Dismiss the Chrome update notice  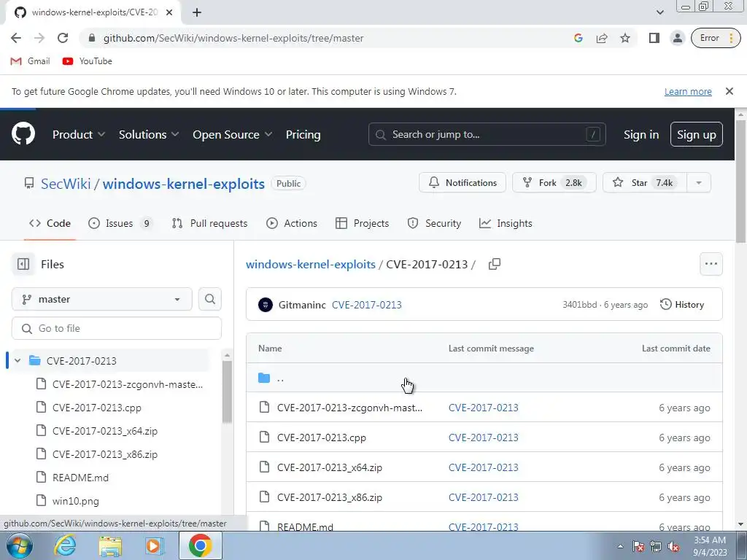coord(729,91)
